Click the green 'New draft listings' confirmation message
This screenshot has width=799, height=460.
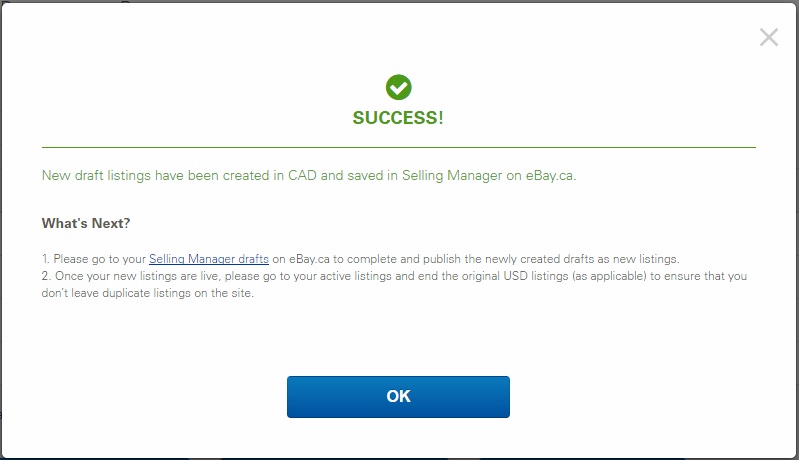[x=309, y=176]
